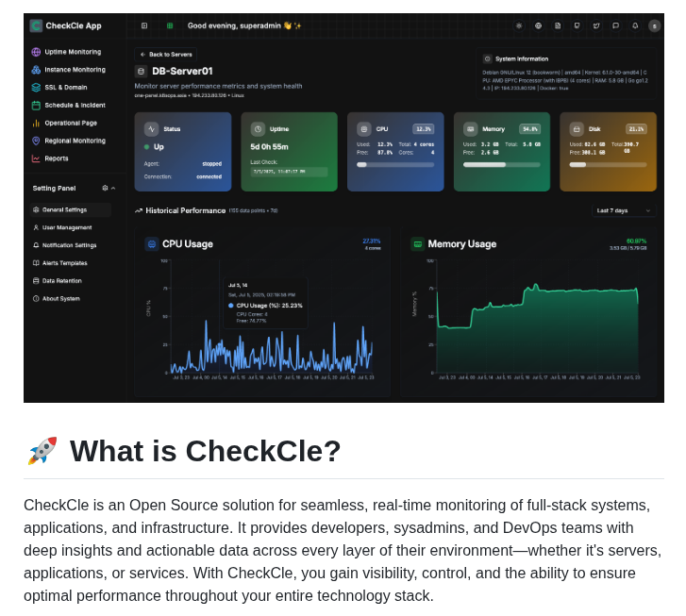Click the Setting Panel gear icon

pyautogui.click(x=105, y=188)
